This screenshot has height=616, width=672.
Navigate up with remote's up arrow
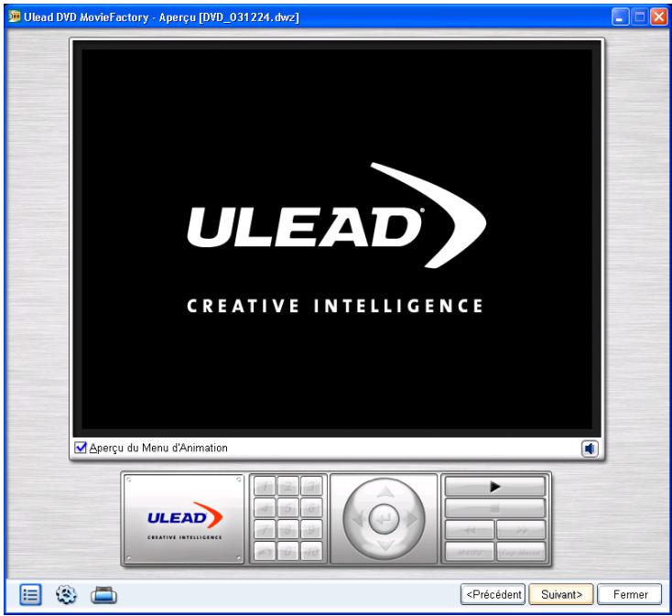[x=385, y=492]
